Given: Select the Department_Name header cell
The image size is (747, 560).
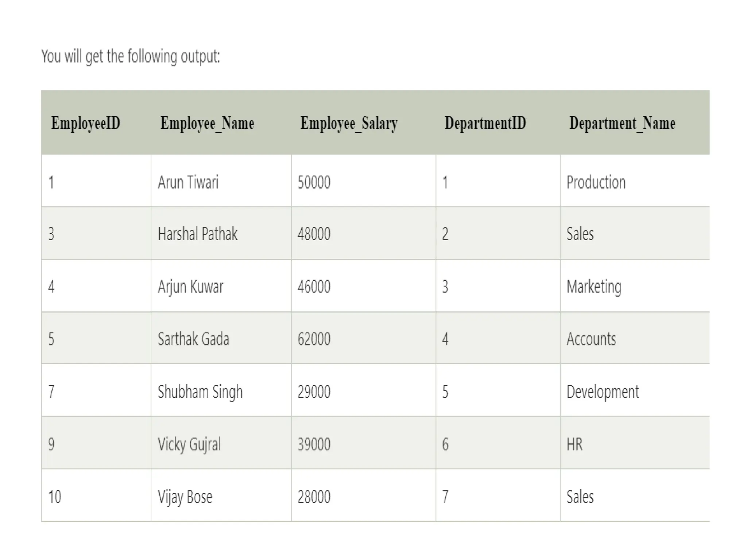Looking at the screenshot, I should pyautogui.click(x=622, y=123).
